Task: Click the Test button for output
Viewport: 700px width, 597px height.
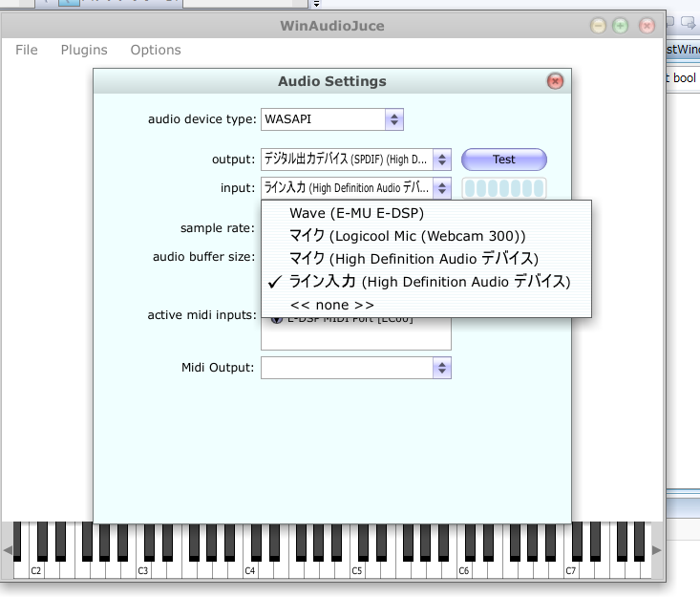Action: tap(503, 160)
